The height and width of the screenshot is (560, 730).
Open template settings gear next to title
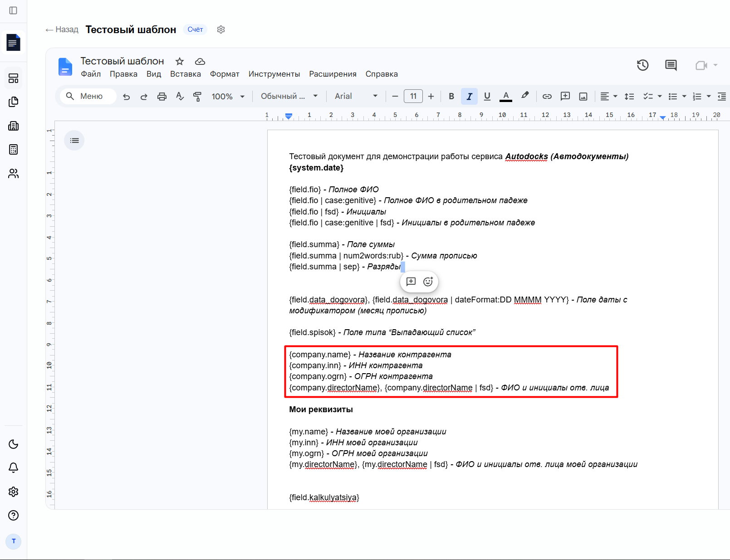point(221,29)
